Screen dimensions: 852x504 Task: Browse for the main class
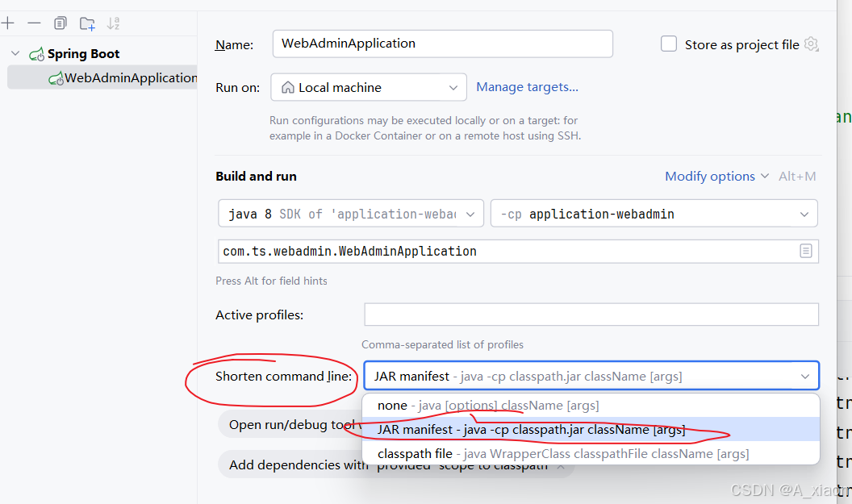point(806,251)
